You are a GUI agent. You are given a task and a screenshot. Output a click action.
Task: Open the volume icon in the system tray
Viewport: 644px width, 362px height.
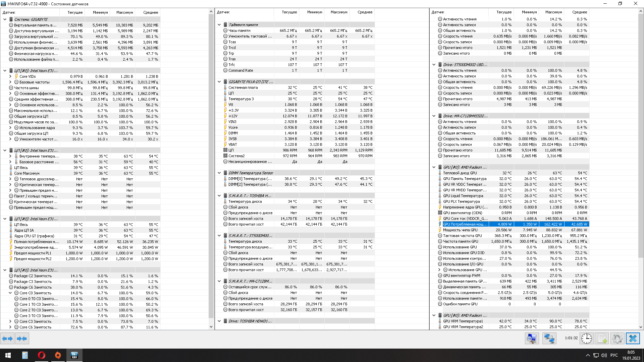[x=604, y=355]
